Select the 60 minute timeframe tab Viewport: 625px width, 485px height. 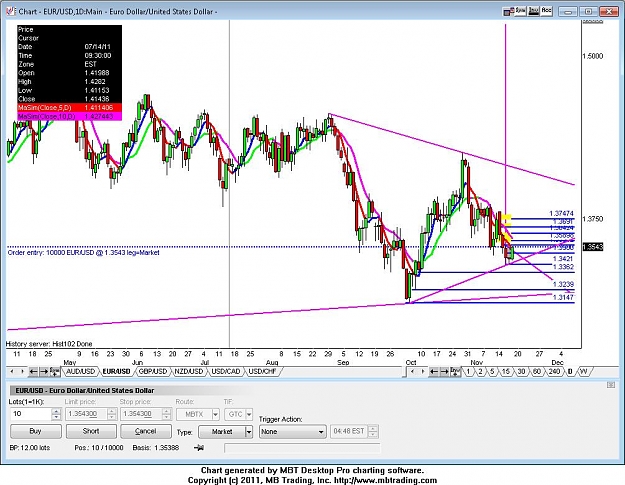pyautogui.click(x=537, y=372)
